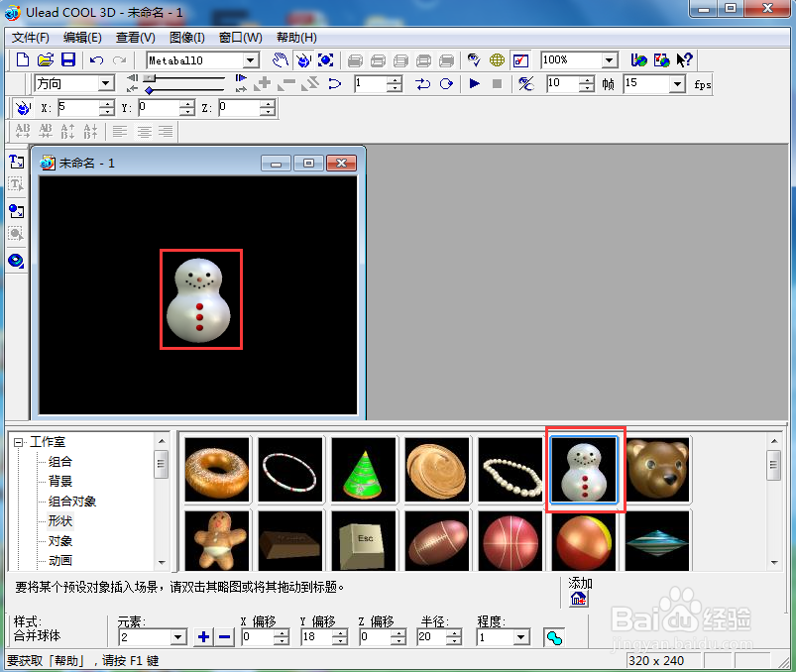Select the Rotate object tool in top toolbar

[x=303, y=59]
